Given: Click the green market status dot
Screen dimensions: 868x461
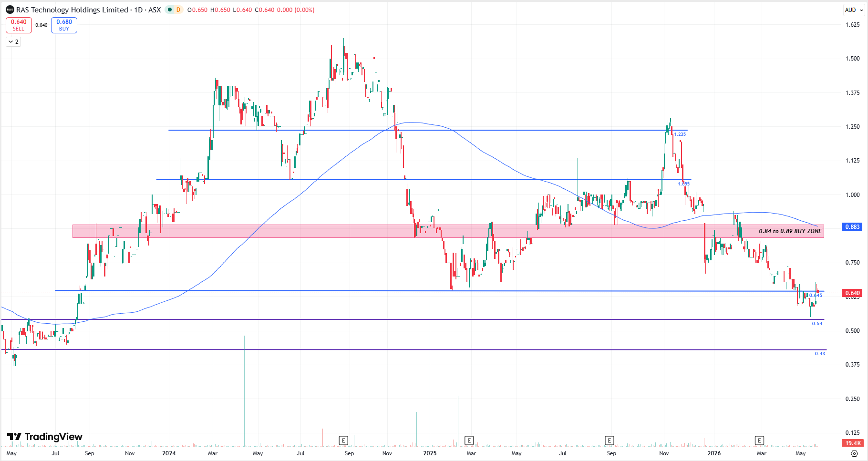Looking at the screenshot, I should [170, 10].
